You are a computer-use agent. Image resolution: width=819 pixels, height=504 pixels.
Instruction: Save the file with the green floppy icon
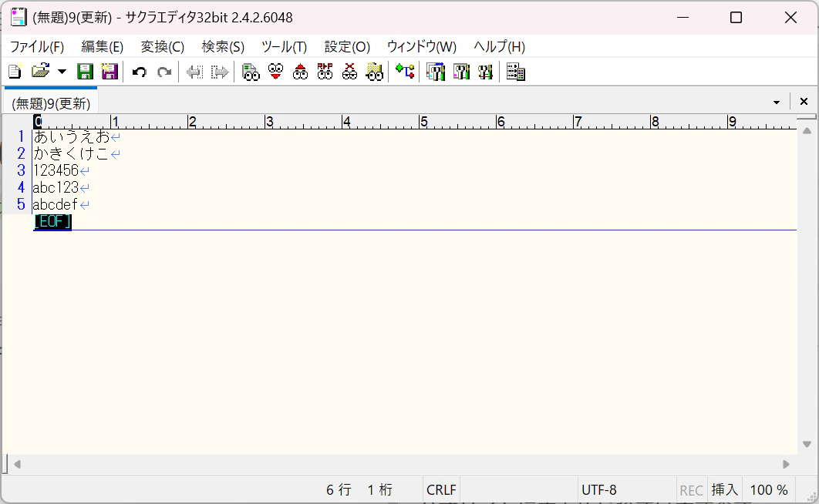point(85,72)
